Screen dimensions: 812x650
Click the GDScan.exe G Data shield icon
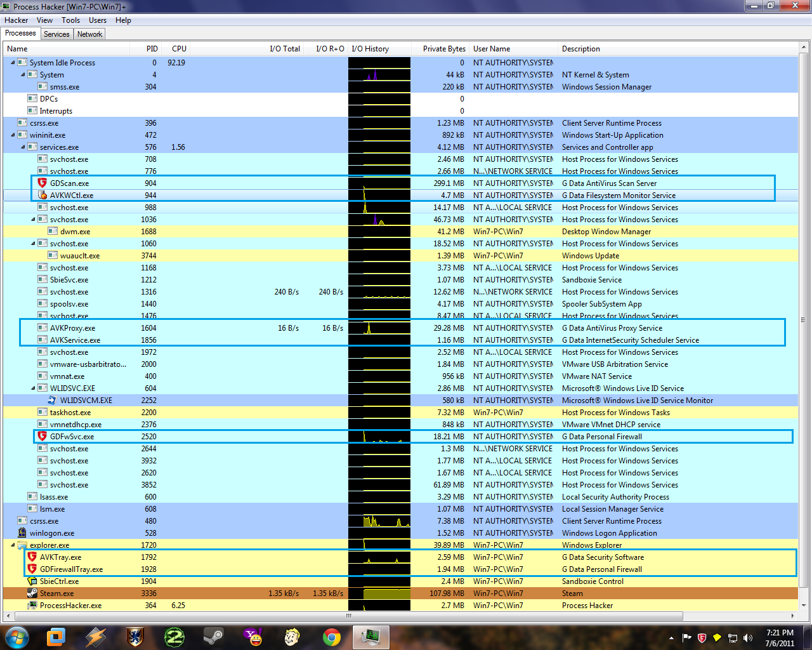[x=43, y=183]
